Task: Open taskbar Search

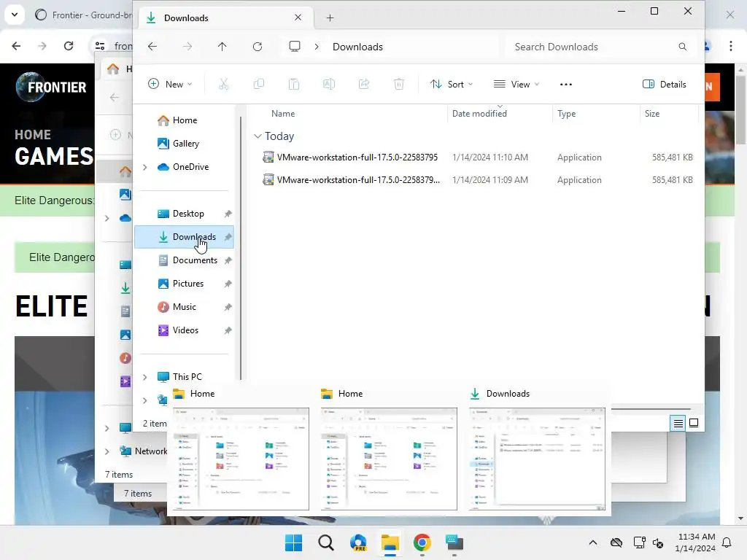Action: (326, 542)
